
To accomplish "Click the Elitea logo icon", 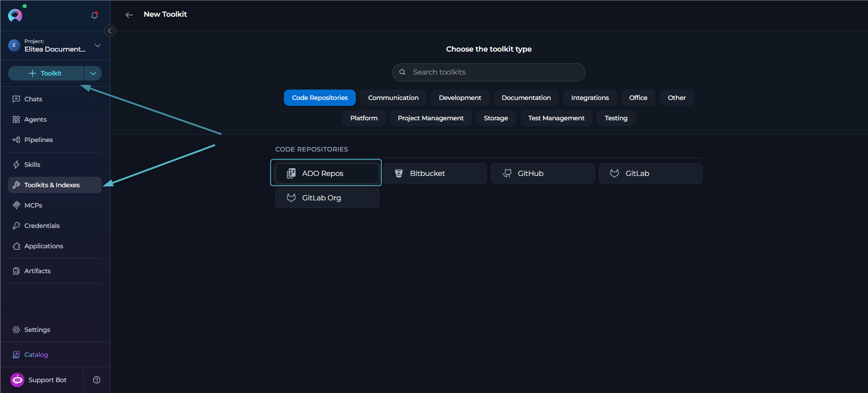I will (15, 15).
